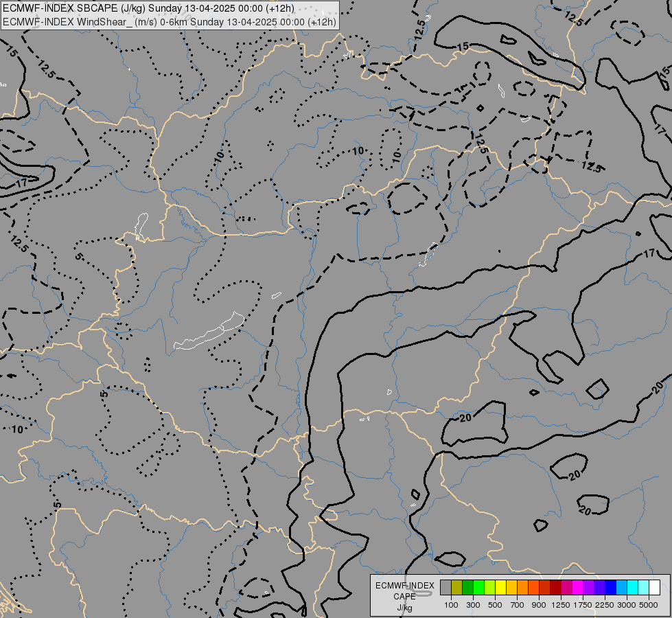
Task: Select the bright green swatch above 300
Action: [478, 587]
